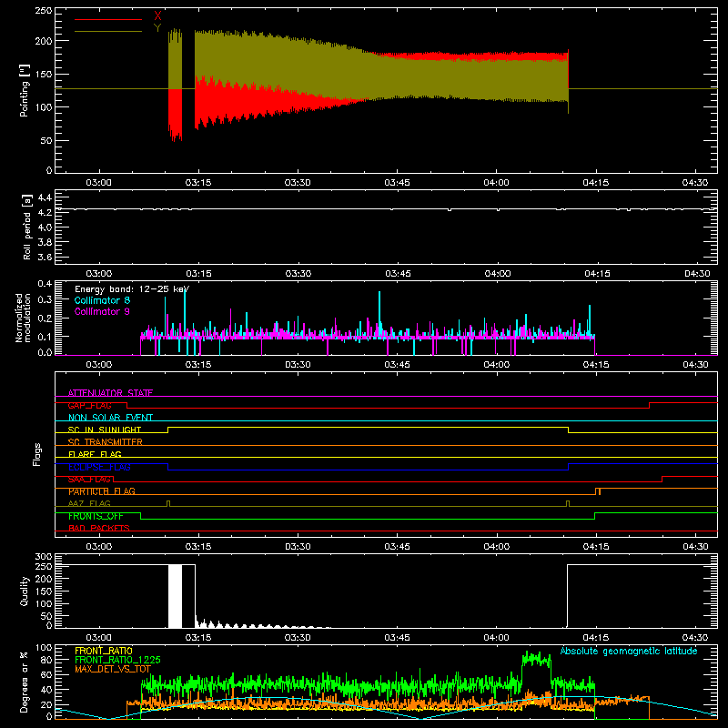Image resolution: width=728 pixels, height=728 pixels.
Task: Select the green FRONT_RATIO_1225 legend entry
Action: pyautogui.click(x=117, y=660)
